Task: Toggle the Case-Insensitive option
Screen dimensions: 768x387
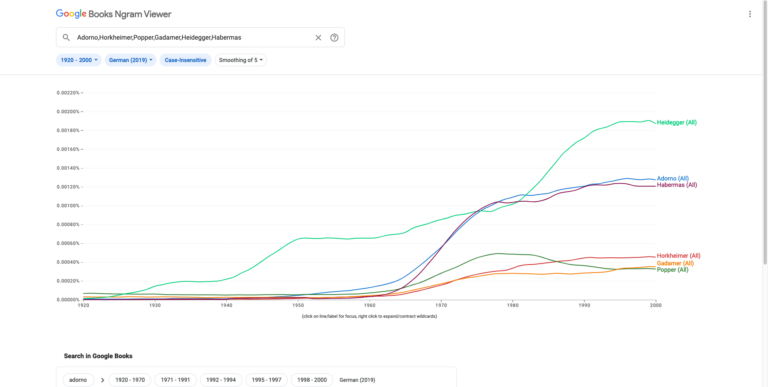Action: 185,60
